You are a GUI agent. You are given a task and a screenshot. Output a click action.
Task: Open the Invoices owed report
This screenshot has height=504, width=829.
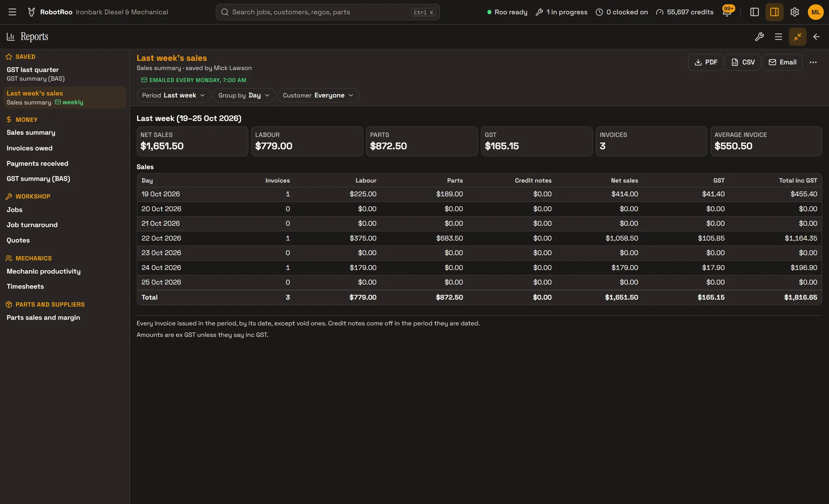[x=29, y=148]
